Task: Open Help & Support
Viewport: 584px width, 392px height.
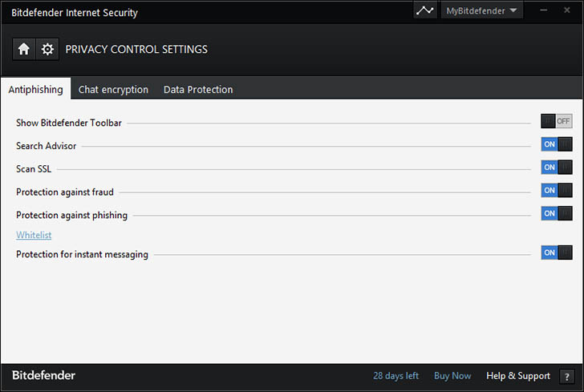Action: [x=518, y=376]
